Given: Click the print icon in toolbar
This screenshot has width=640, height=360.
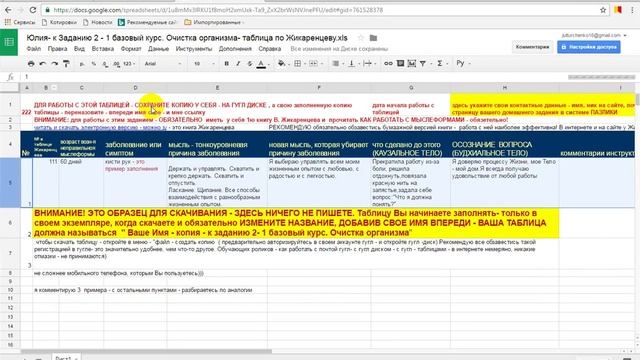Looking at the screenshot, I should [31, 64].
